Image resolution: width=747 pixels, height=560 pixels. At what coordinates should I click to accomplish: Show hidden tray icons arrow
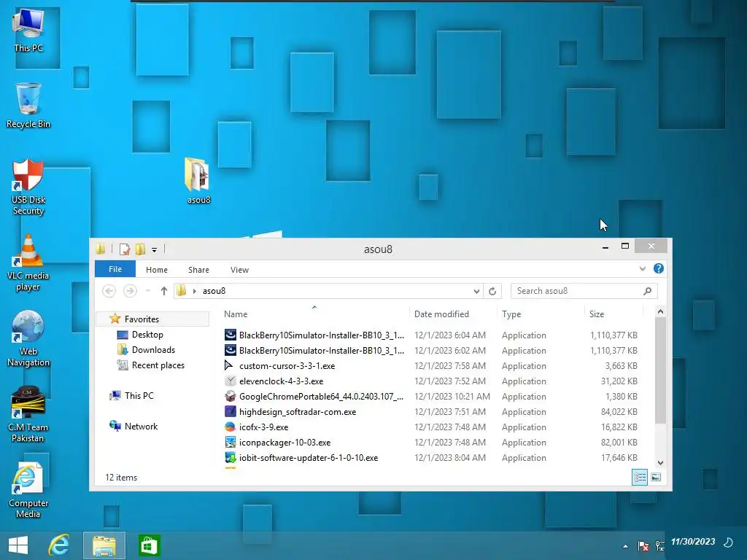click(625, 546)
